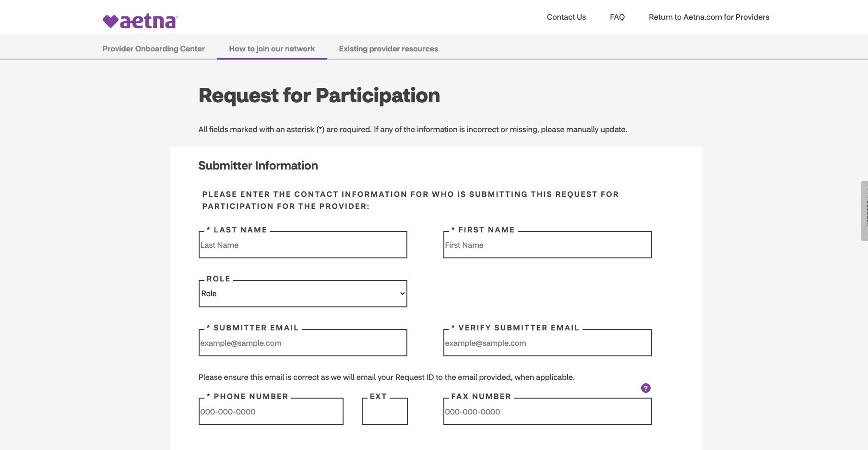Click the purple question mark help icon
The image size is (868, 450).
pyautogui.click(x=645, y=388)
